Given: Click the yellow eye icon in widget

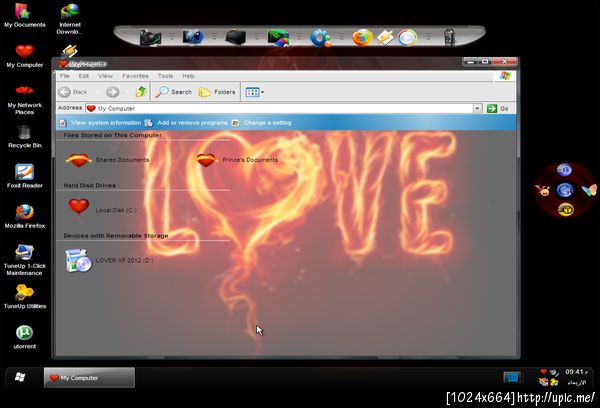Looking at the screenshot, I should coord(566,210).
